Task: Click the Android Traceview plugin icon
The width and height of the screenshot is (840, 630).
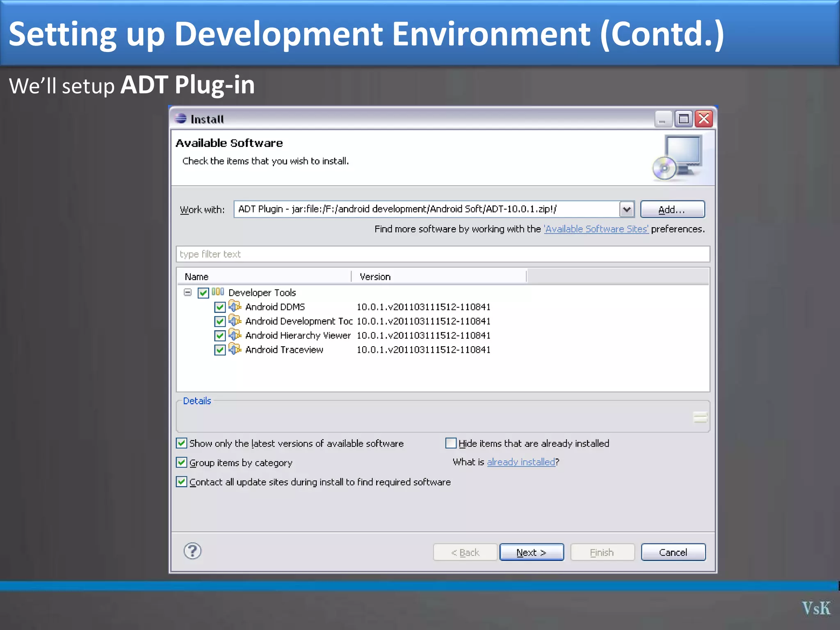Action: pos(235,349)
